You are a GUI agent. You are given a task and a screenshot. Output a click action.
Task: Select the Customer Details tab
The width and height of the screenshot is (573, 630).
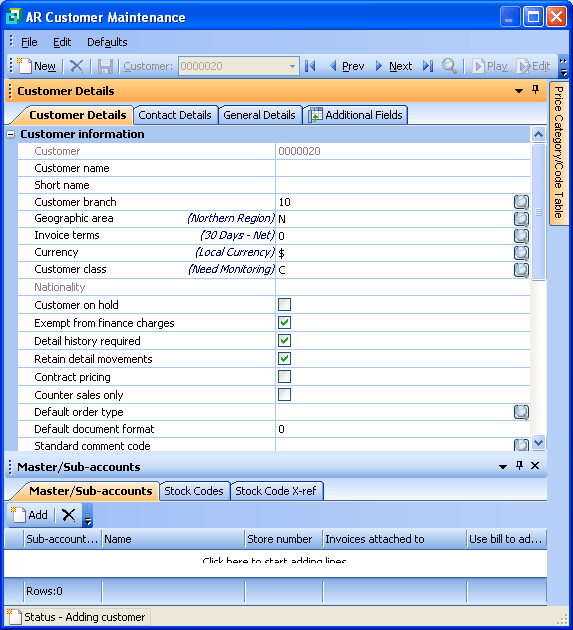tap(78, 115)
